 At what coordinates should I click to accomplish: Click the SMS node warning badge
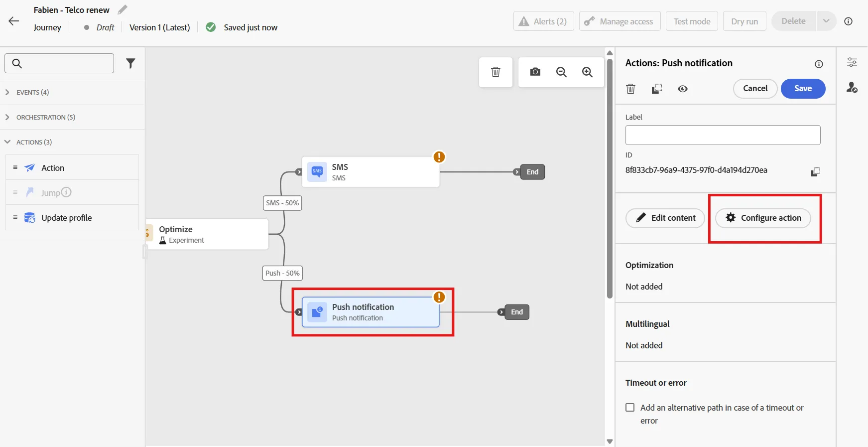coord(439,157)
